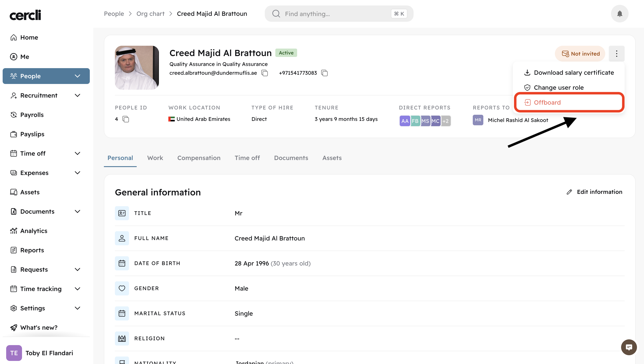Click the search magnifier icon
This screenshot has width=644, height=364.
276,14
